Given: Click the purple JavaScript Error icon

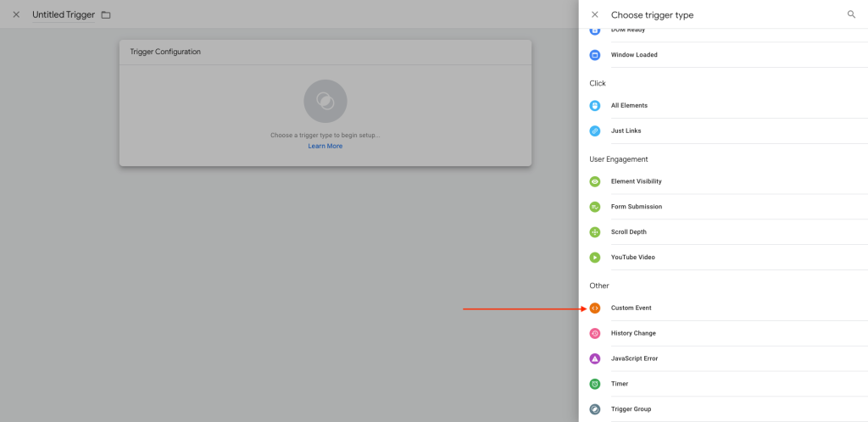Looking at the screenshot, I should (x=594, y=358).
